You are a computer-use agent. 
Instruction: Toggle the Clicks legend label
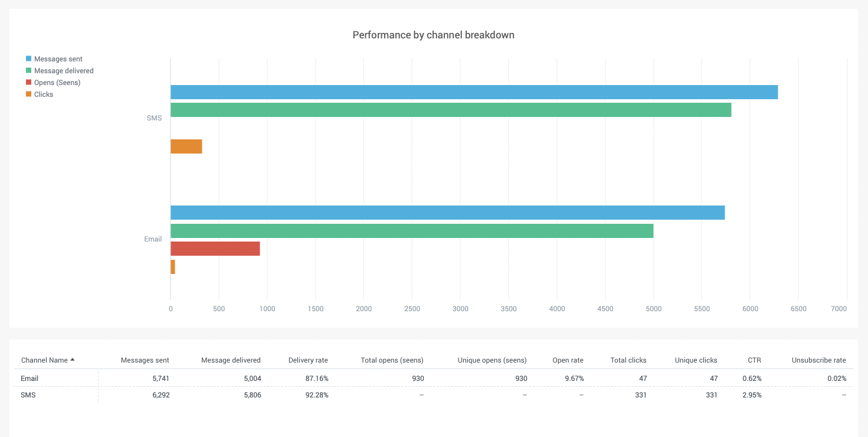point(44,94)
